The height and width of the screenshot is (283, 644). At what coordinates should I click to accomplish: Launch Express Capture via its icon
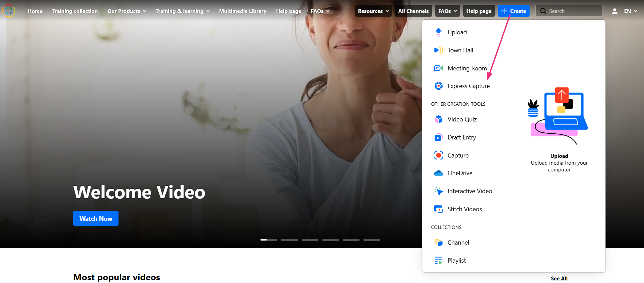pyautogui.click(x=438, y=86)
